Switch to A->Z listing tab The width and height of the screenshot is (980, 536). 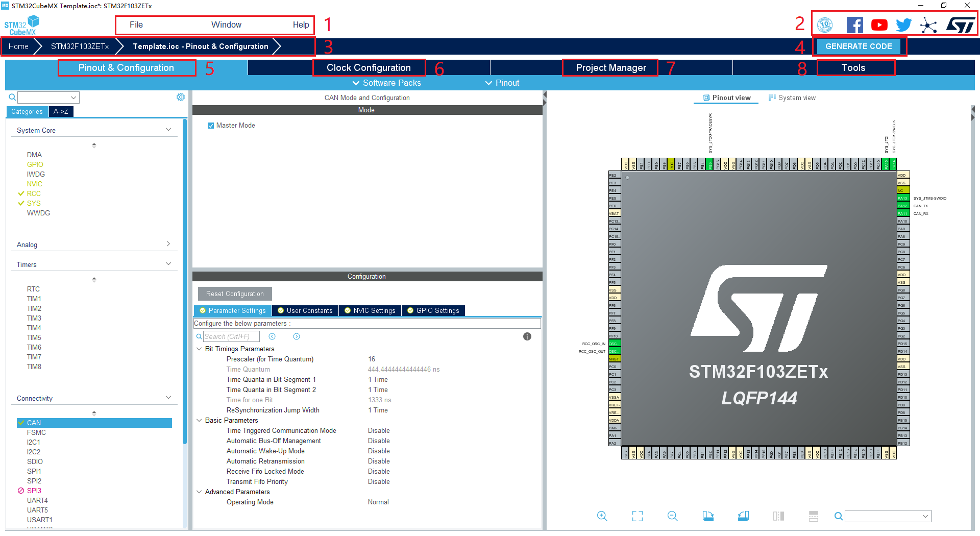tap(61, 111)
